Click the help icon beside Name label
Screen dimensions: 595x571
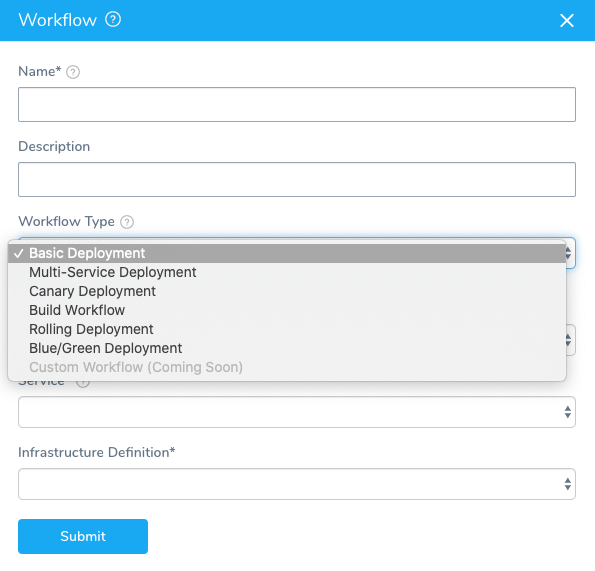(73, 72)
